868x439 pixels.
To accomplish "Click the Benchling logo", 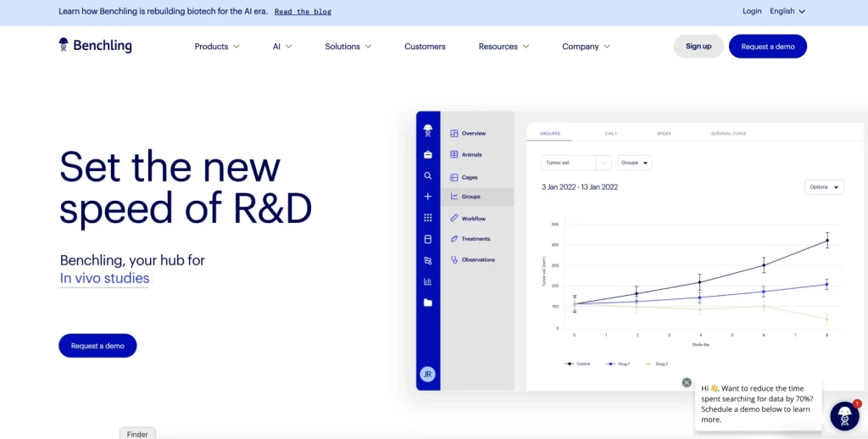I will (95, 46).
